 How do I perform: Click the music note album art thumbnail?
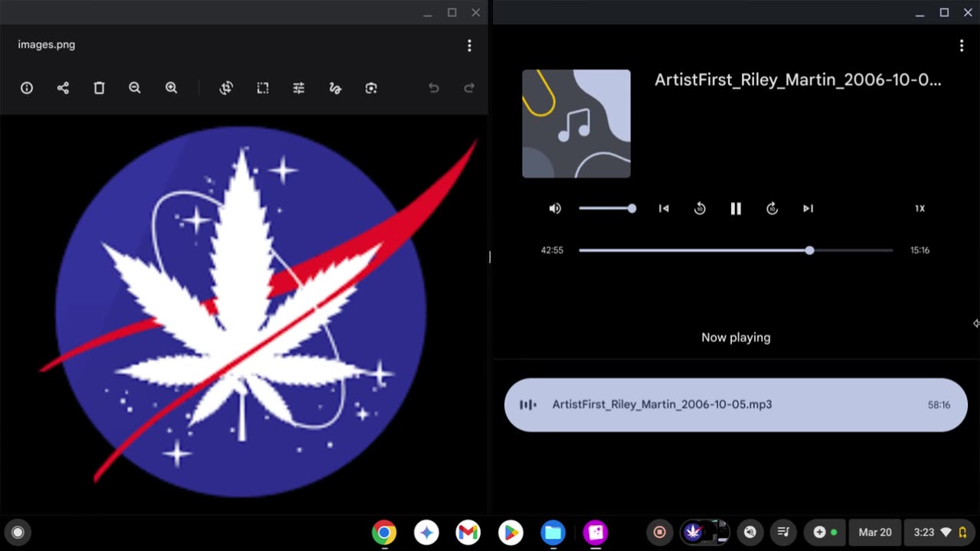coord(577,124)
